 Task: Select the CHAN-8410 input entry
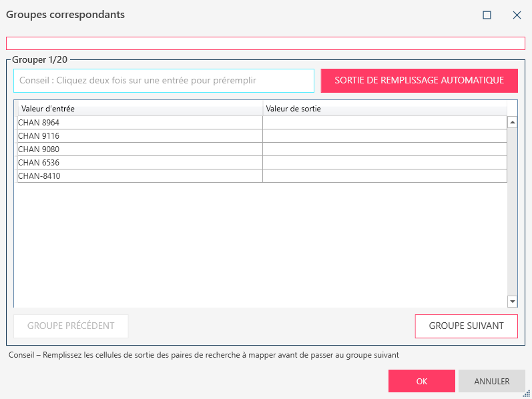[x=140, y=176]
